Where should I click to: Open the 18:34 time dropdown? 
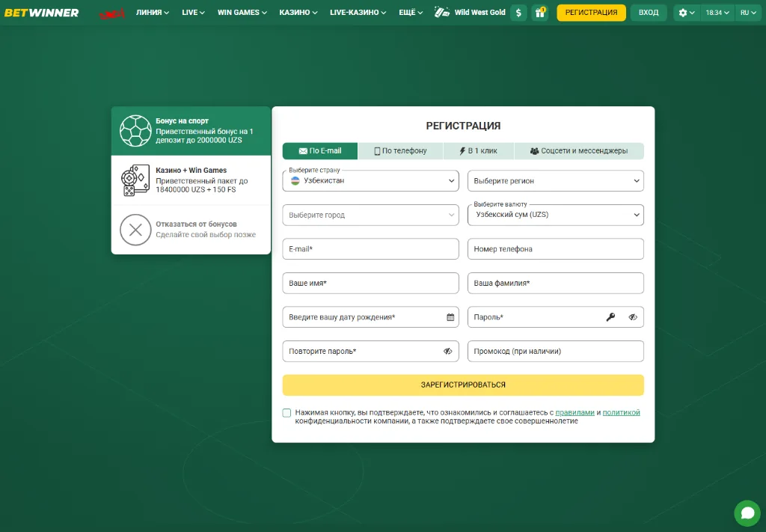tap(717, 13)
